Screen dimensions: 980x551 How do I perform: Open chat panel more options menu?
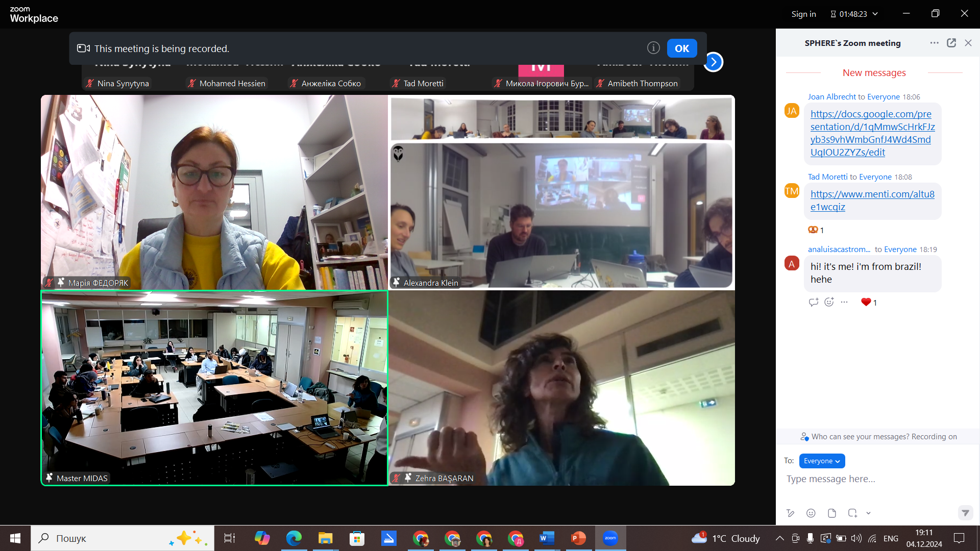(935, 43)
